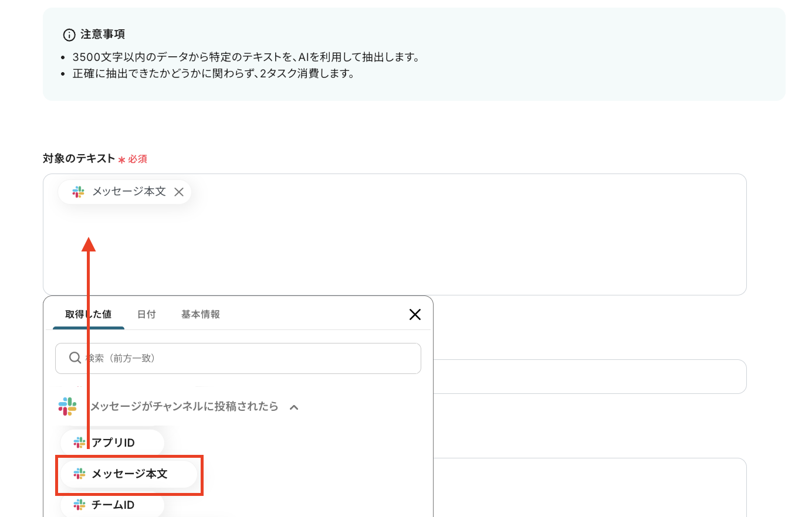Click the Slack icon on the アプリID chip
812x517 pixels.
pos(80,443)
